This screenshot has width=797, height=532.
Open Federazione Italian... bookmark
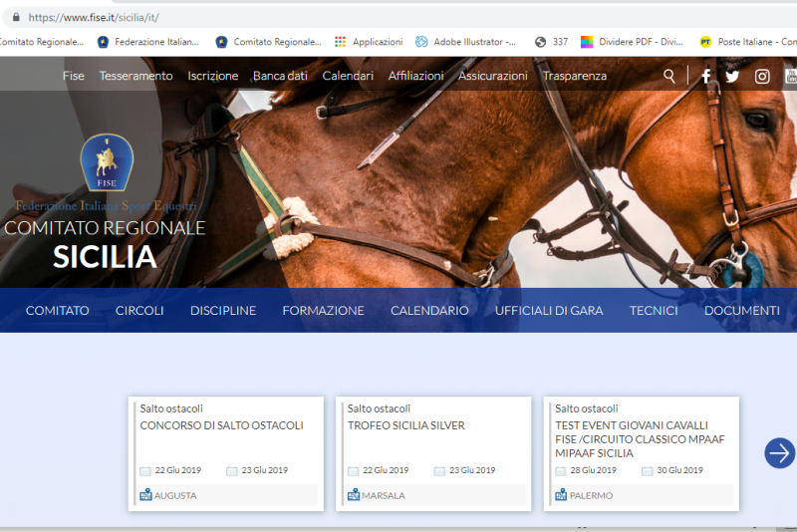pyautogui.click(x=147, y=42)
